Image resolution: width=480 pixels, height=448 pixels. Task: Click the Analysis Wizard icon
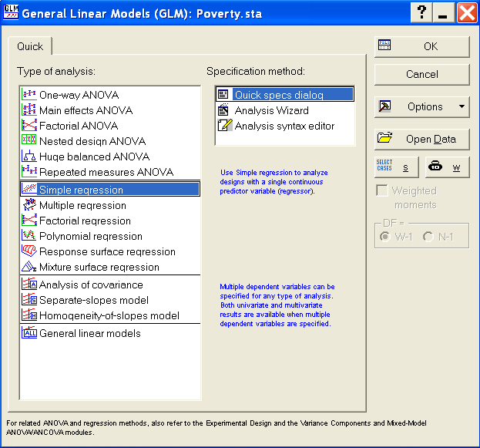click(x=223, y=109)
